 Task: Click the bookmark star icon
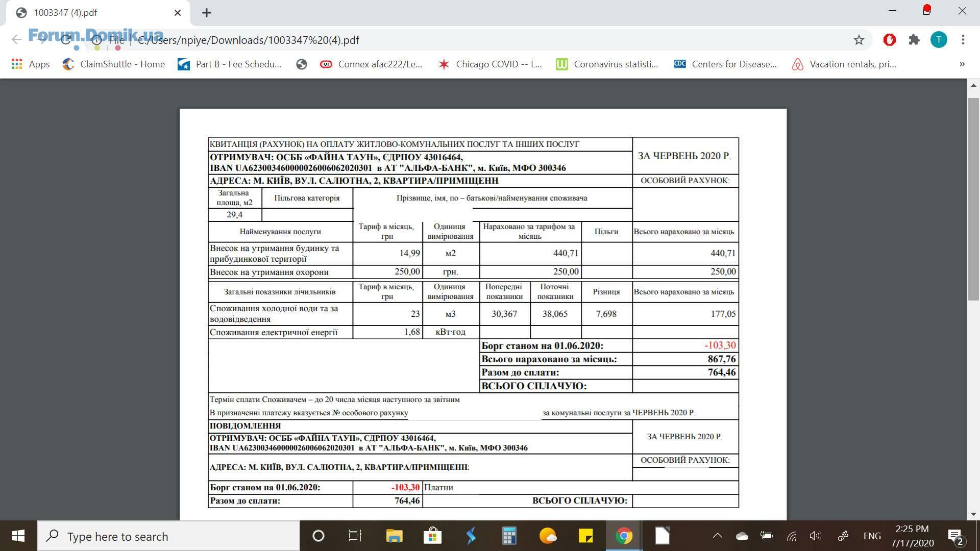[859, 40]
